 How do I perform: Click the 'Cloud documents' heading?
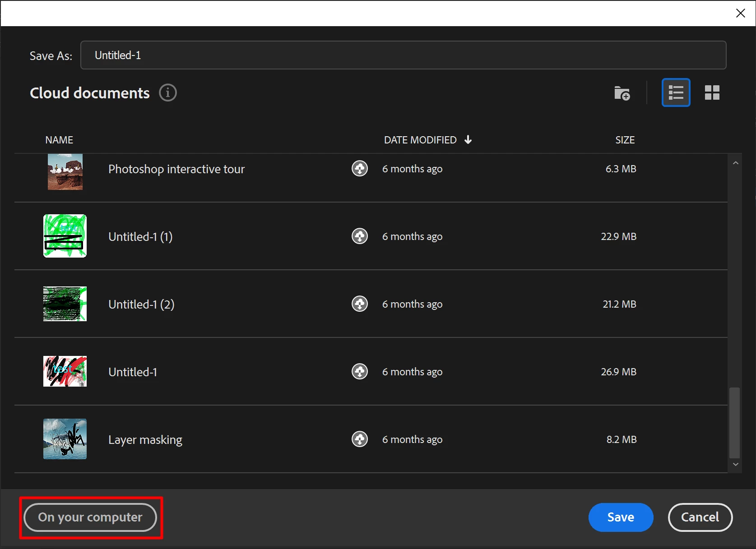click(90, 93)
